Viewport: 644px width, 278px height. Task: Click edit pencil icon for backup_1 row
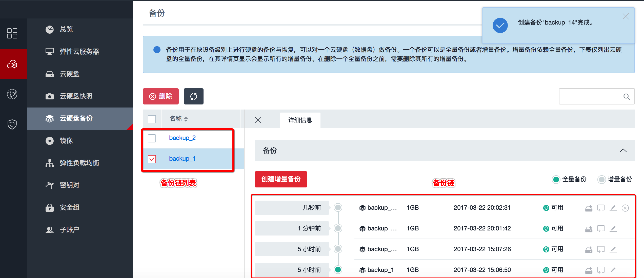613,270
